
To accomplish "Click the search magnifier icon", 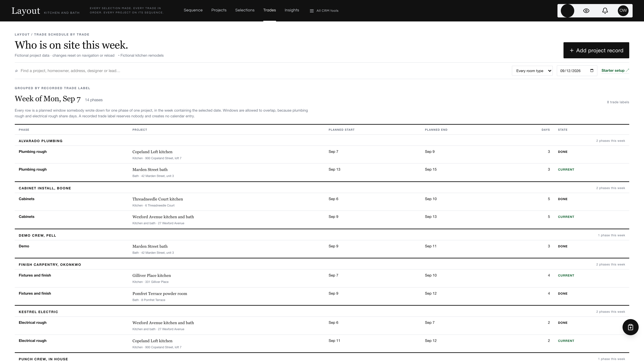I will tap(16, 71).
